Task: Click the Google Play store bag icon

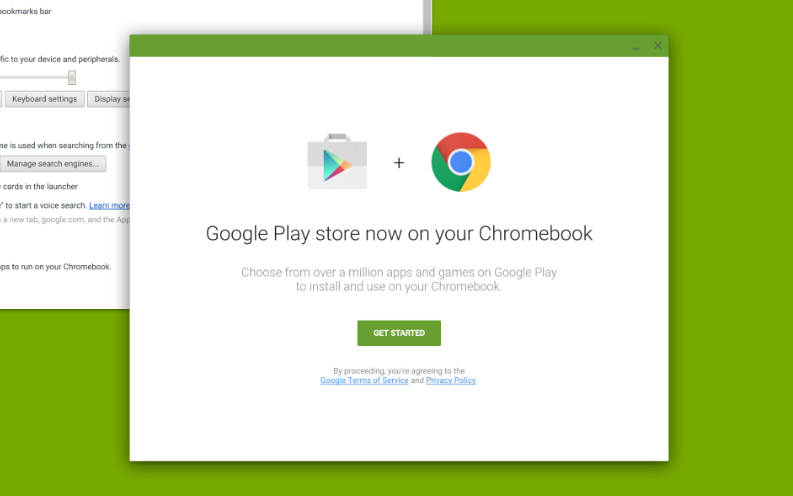Action: 337,162
